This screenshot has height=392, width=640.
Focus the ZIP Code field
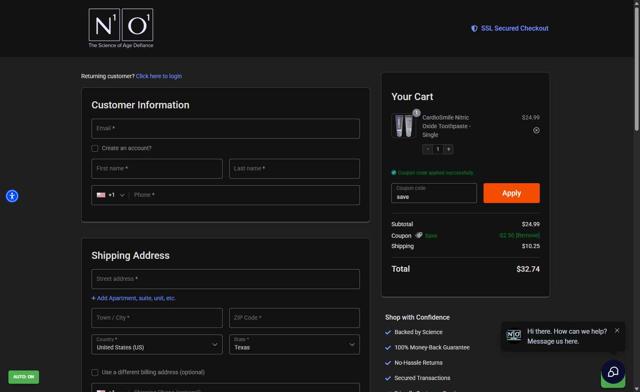(294, 318)
